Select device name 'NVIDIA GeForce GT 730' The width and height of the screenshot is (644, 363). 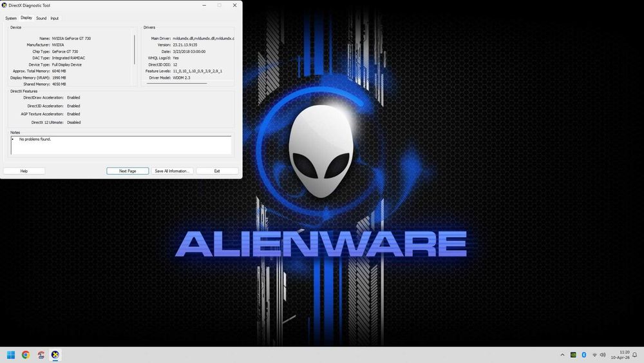[71, 38]
